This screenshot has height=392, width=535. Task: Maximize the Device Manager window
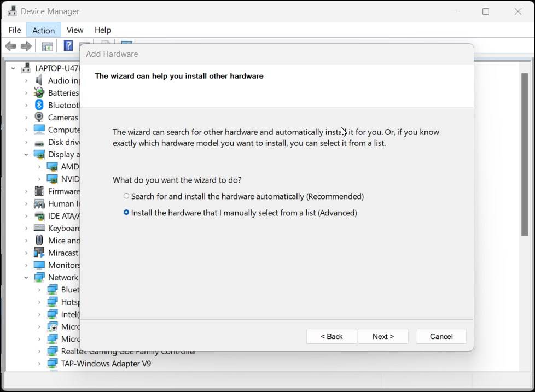pos(486,11)
